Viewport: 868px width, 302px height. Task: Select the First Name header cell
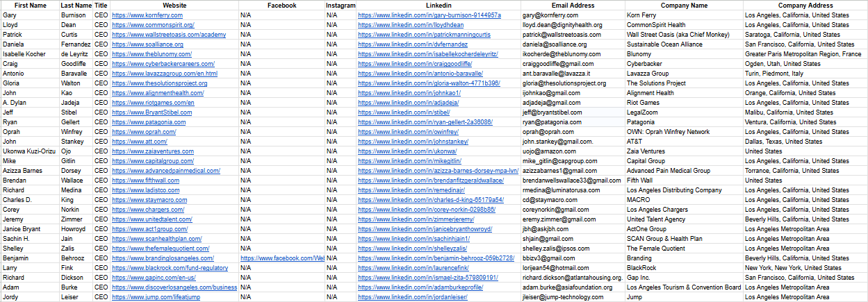[x=20, y=5]
